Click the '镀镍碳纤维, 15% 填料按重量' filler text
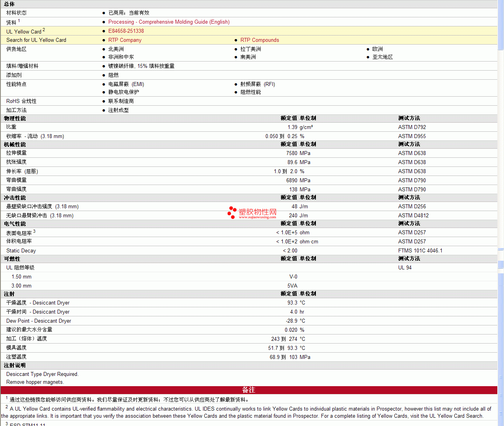504x426 pixels. 141,66
